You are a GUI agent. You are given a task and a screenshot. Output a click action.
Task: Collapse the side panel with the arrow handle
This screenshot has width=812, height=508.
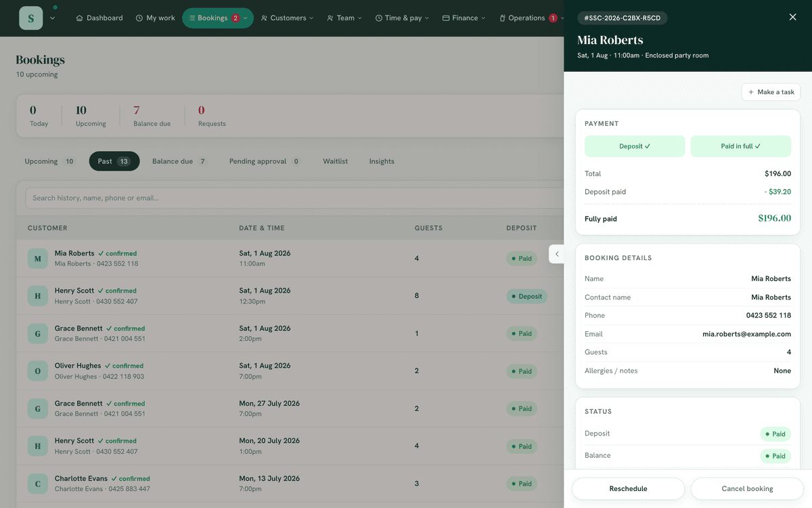[x=556, y=254]
